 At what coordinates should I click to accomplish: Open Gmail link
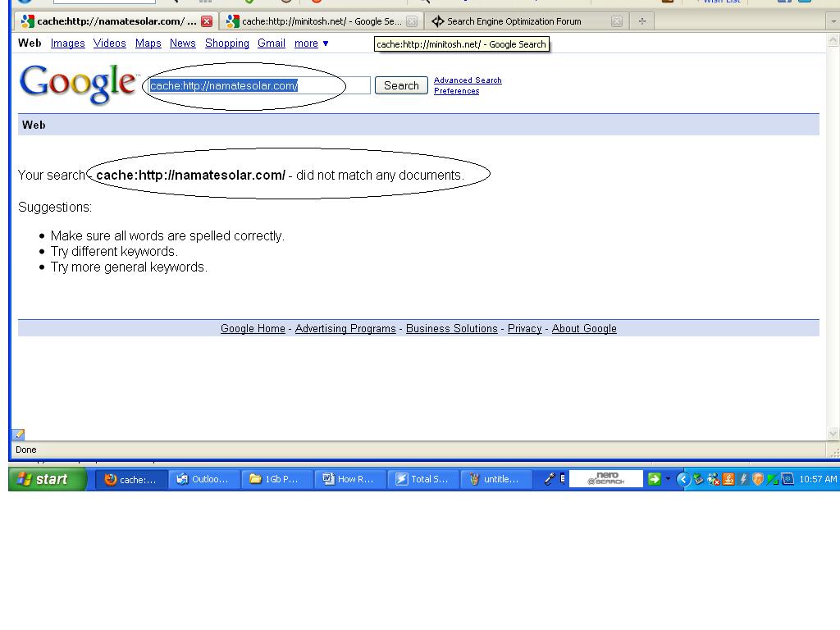coord(271,43)
